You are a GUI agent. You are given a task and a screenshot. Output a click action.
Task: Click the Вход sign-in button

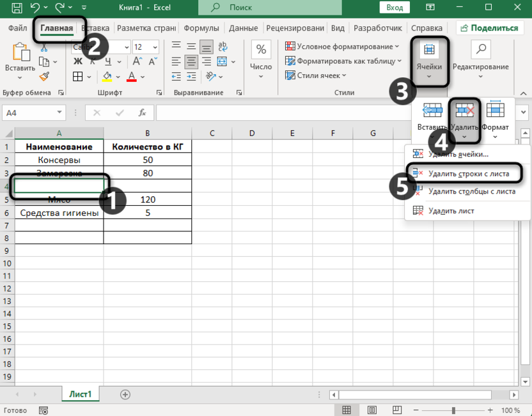[395, 8]
